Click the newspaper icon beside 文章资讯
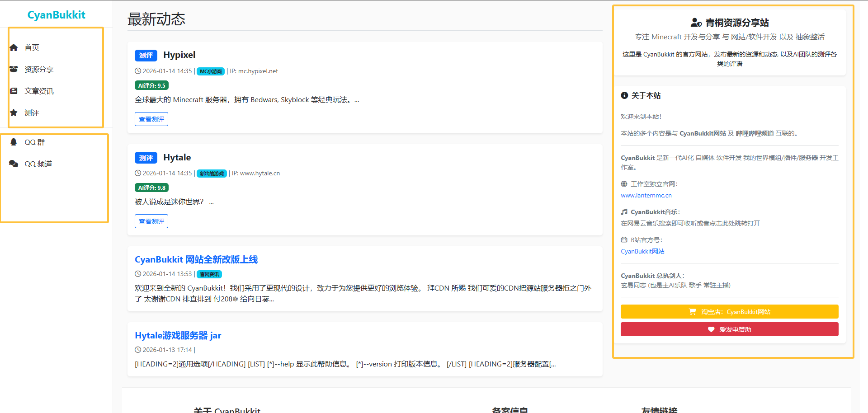Screen dimensions: 868x413 (14, 91)
